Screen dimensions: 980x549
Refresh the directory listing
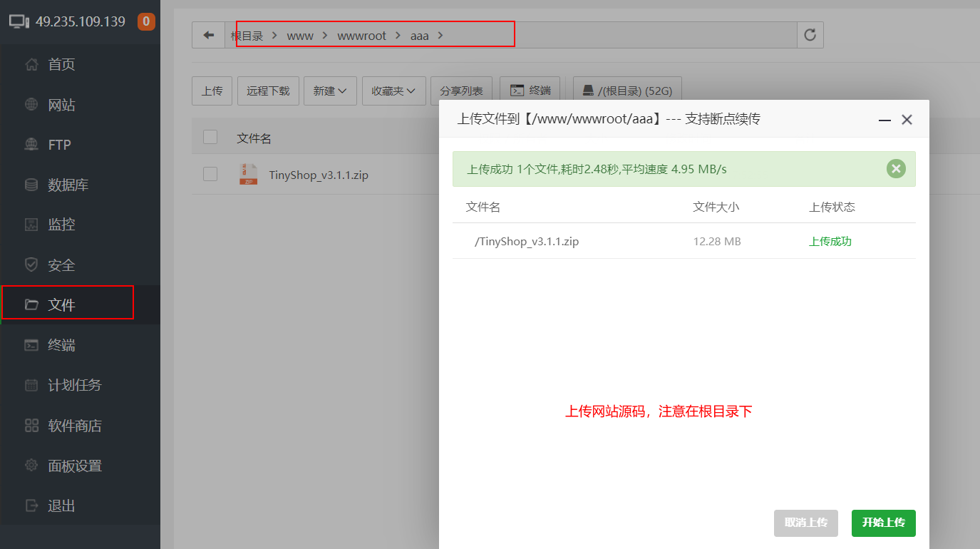[810, 35]
